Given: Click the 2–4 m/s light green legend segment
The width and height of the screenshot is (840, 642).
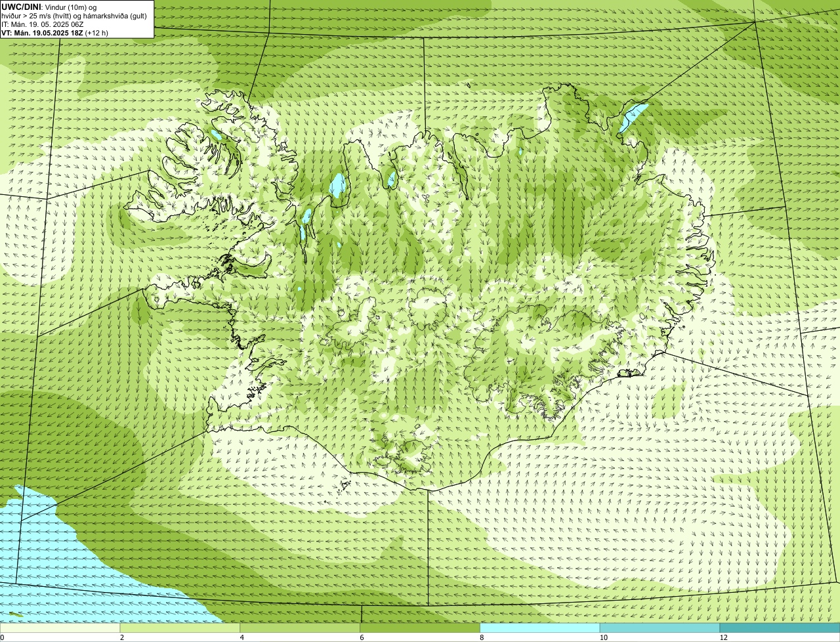Looking at the screenshot, I should pos(180,628).
